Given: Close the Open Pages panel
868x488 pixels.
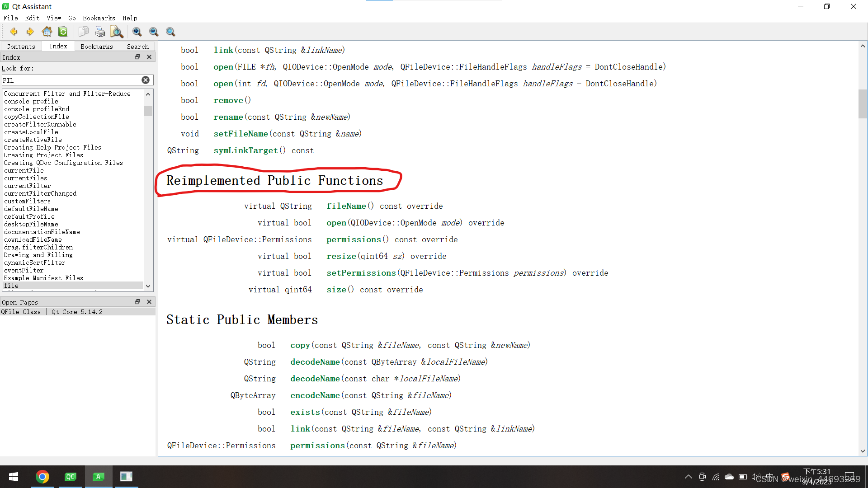Looking at the screenshot, I should 149,302.
